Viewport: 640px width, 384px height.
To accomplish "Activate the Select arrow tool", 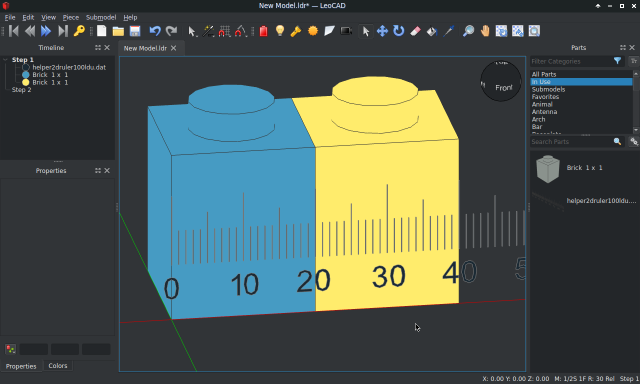I will (366, 31).
